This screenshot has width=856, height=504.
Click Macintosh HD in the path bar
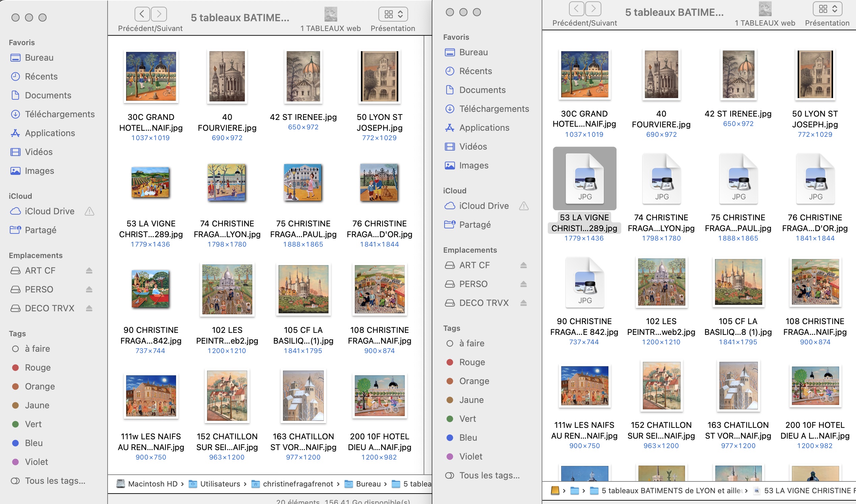coord(152,484)
